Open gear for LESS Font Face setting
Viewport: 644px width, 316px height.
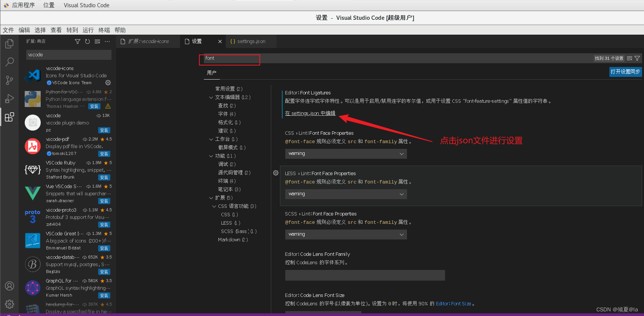pyautogui.click(x=276, y=173)
